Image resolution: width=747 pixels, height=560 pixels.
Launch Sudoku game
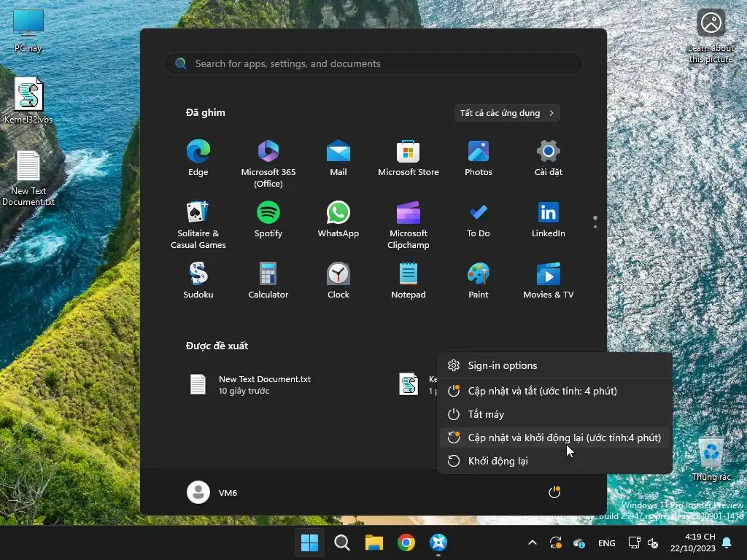(x=198, y=281)
